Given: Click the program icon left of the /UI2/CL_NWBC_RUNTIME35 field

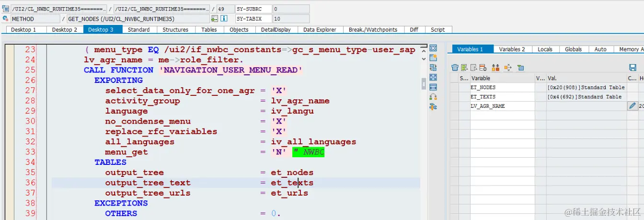Looking at the screenshot, I should coord(6,9).
